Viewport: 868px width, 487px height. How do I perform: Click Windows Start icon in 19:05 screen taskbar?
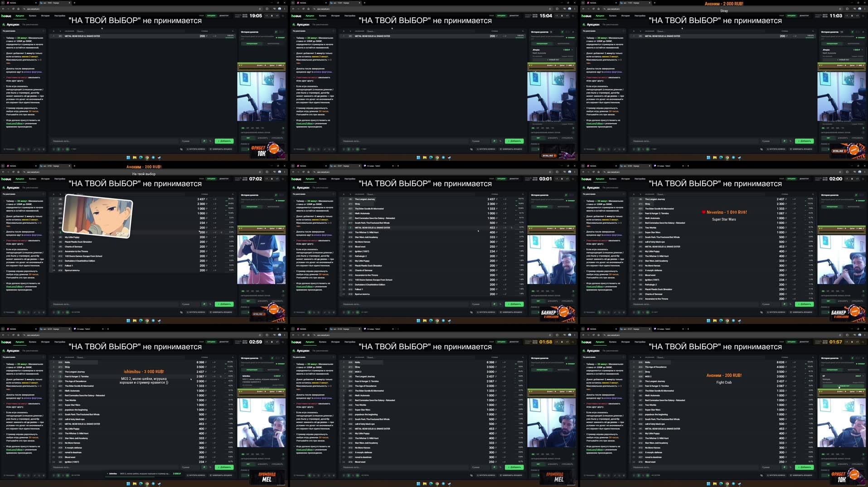(128, 158)
